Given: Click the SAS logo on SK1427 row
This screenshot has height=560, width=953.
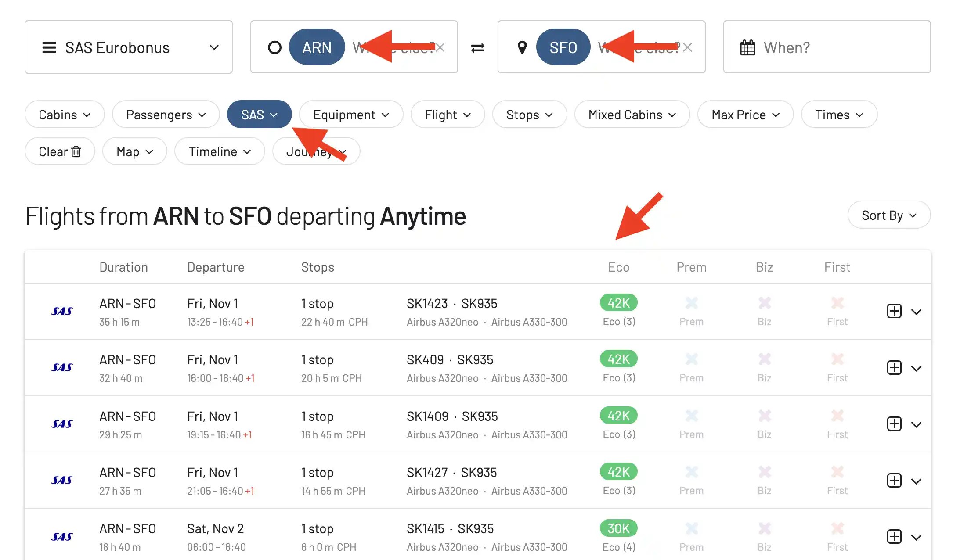Looking at the screenshot, I should pos(62,480).
